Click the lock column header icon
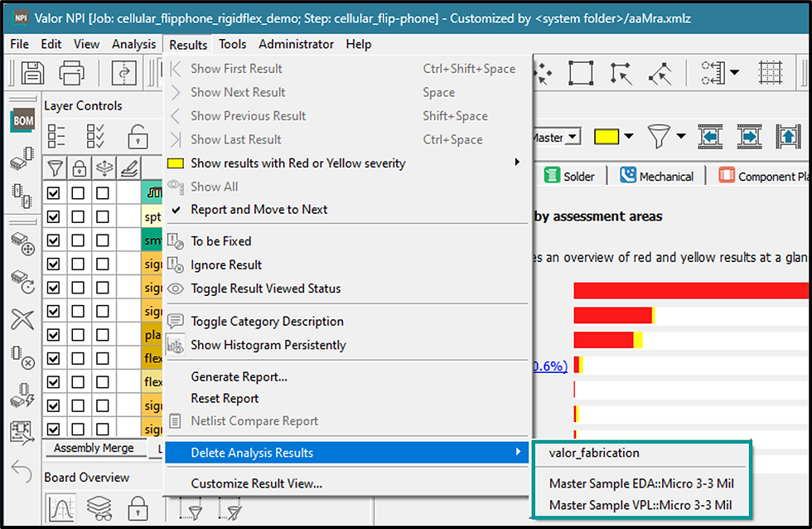Screen dimensions: 812x529 pyautogui.click(x=79, y=167)
